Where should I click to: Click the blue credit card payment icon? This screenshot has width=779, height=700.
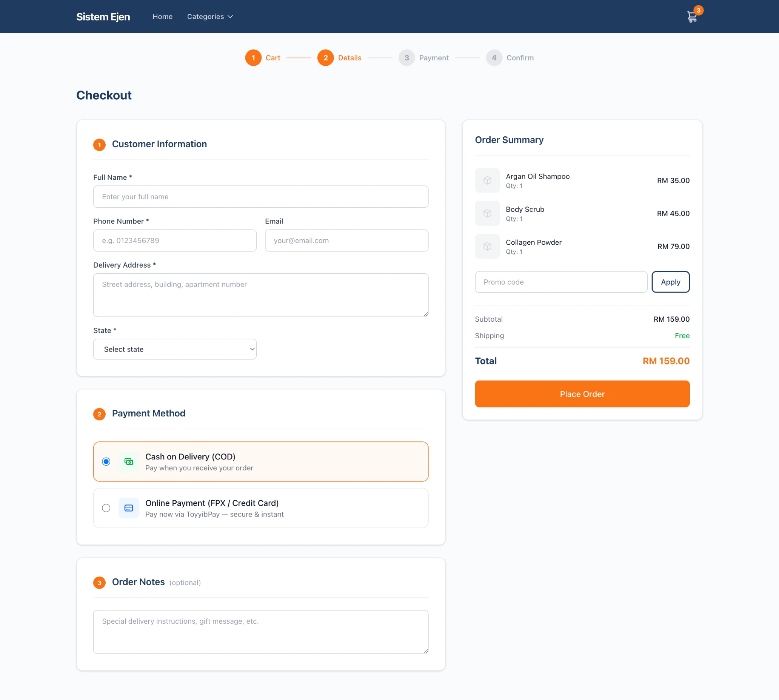(x=129, y=508)
